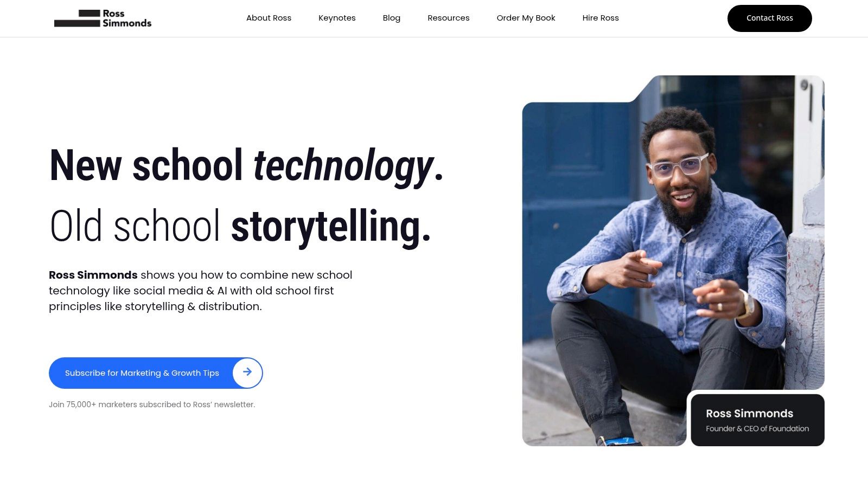Open the About Ross menu item
This screenshot has width=868, height=488.
[269, 18]
